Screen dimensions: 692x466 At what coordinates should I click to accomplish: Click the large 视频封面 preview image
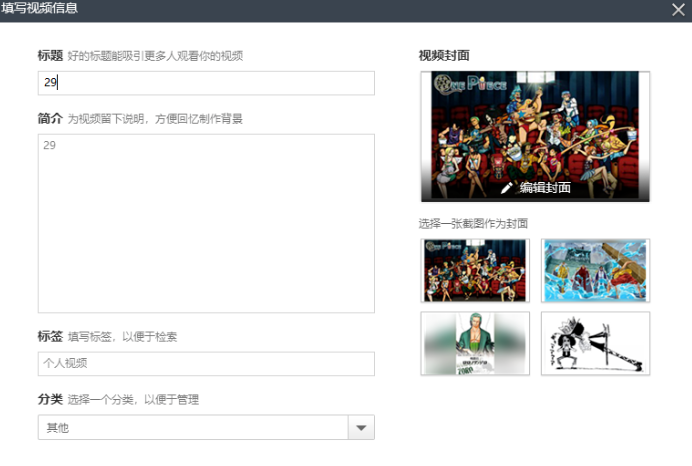click(x=535, y=136)
